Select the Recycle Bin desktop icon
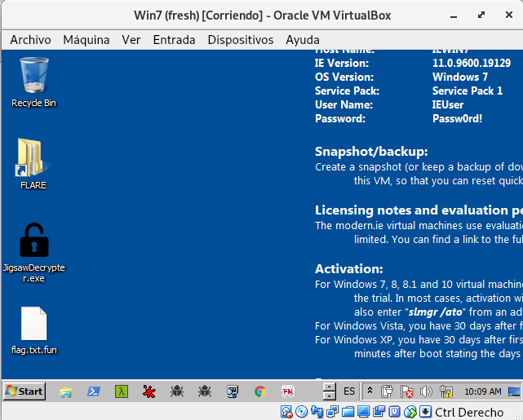The width and height of the screenshot is (523, 420). pos(33,82)
